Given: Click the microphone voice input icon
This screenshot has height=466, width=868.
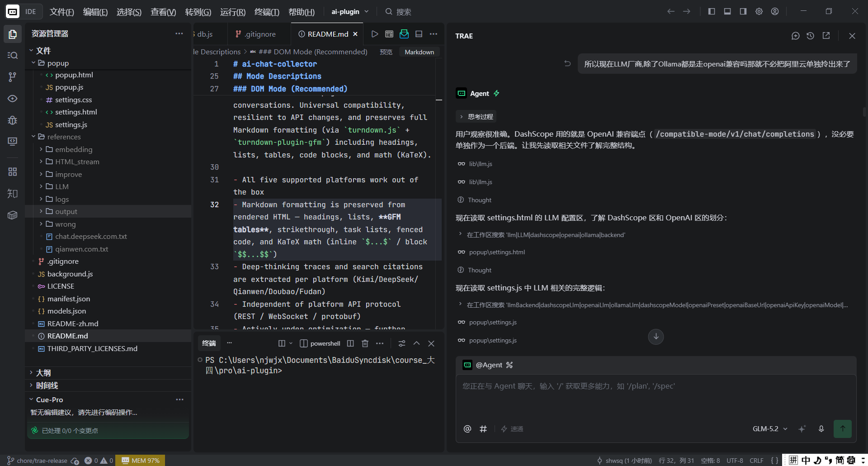Looking at the screenshot, I should [x=821, y=428].
